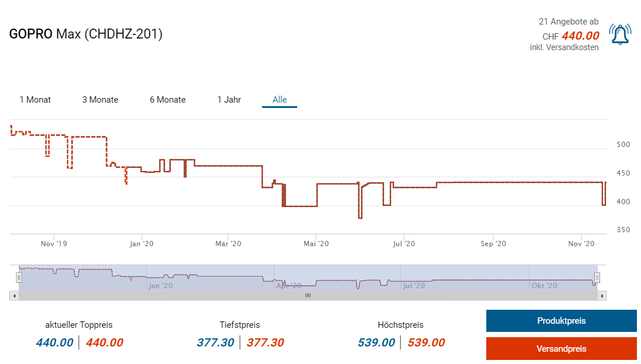The image size is (641, 364).
Task: Click the blue Tiefstpreis value 377.30
Action: click(215, 342)
